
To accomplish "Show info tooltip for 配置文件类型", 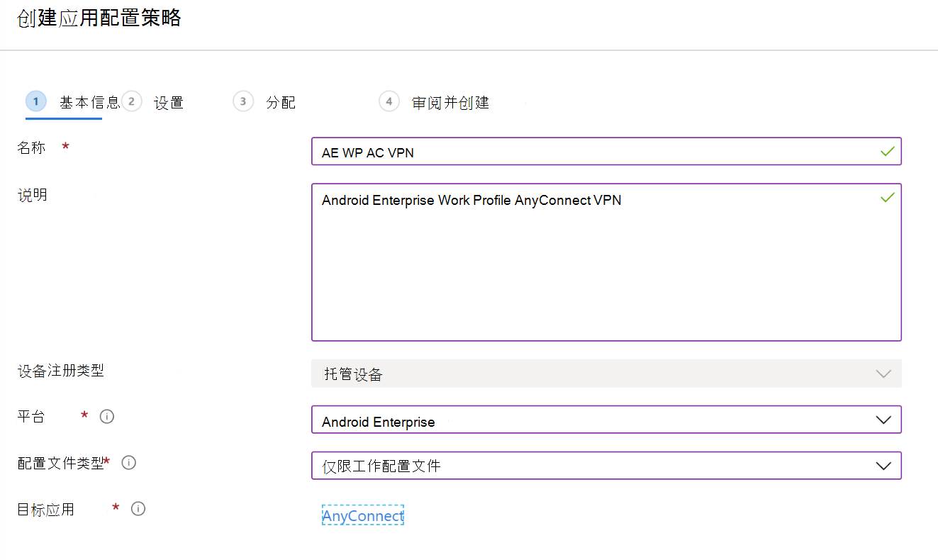I will tap(128, 463).
